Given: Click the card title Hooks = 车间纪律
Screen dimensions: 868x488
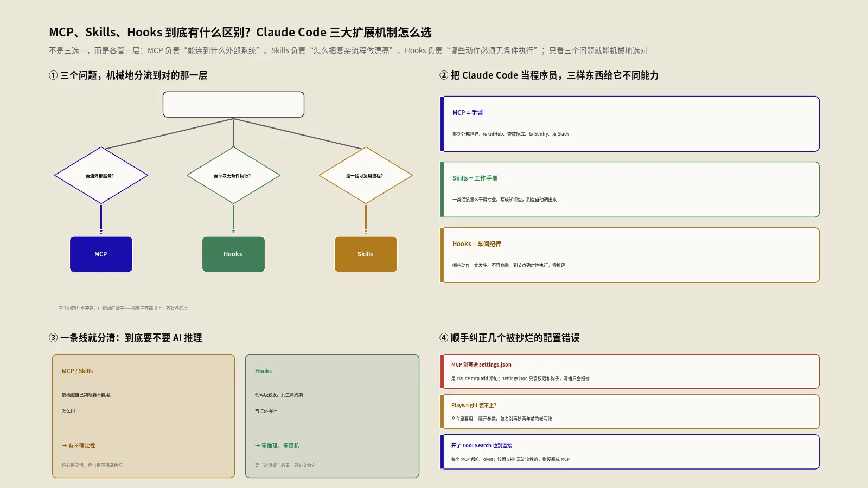Looking at the screenshot, I should tap(477, 244).
